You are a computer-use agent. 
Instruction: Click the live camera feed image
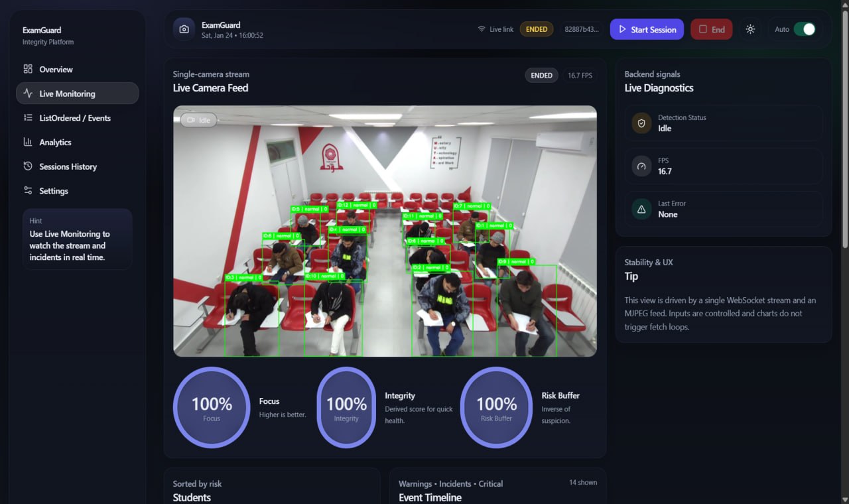click(x=385, y=231)
